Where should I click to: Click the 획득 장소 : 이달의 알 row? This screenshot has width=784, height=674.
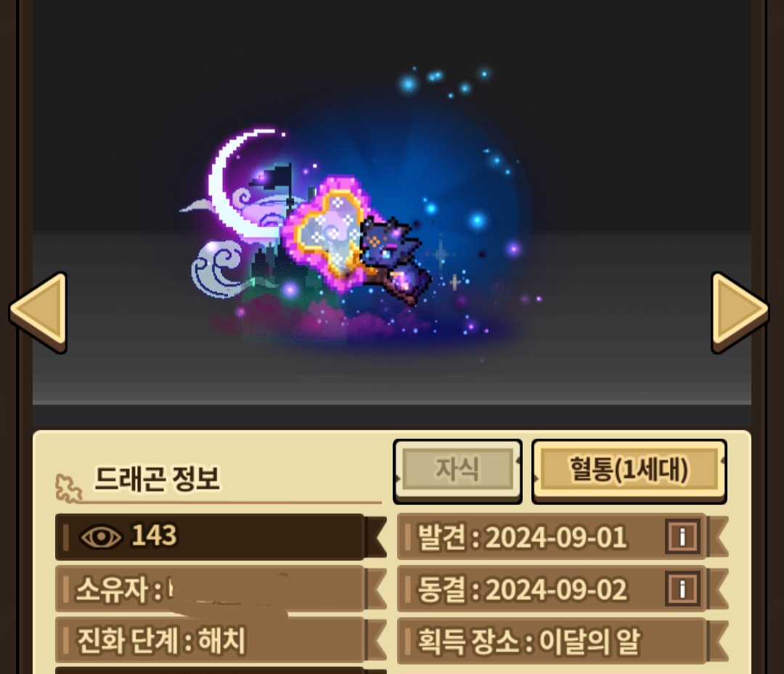(x=563, y=641)
